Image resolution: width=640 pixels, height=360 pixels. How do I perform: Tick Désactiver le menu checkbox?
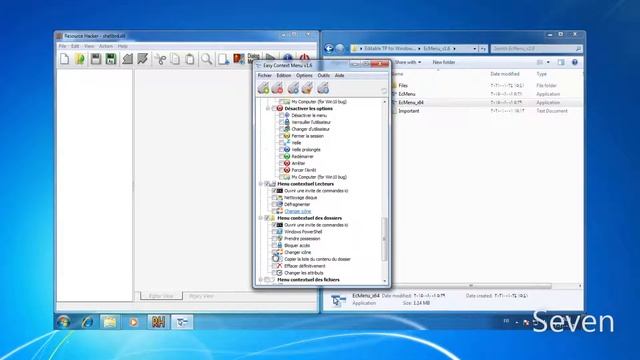point(281,116)
